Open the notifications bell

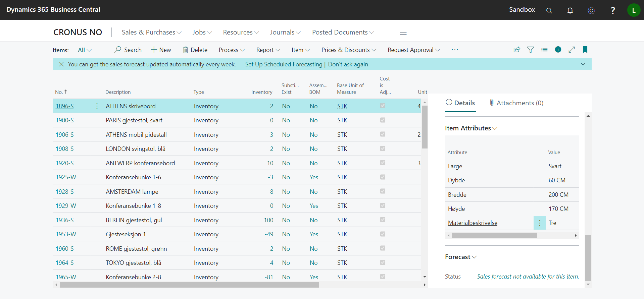570,10
